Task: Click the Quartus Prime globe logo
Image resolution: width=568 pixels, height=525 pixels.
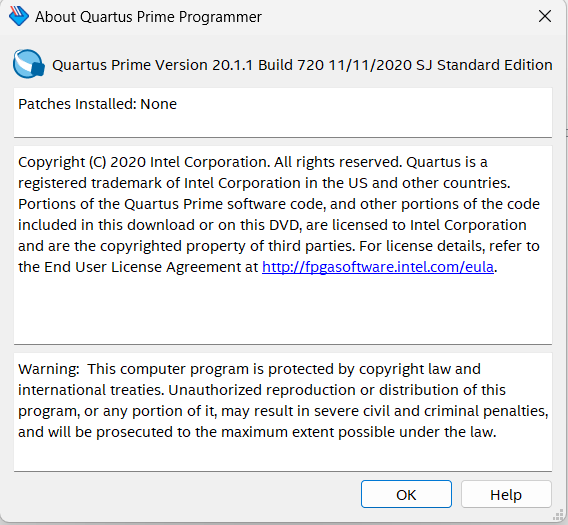Action: tap(29, 64)
